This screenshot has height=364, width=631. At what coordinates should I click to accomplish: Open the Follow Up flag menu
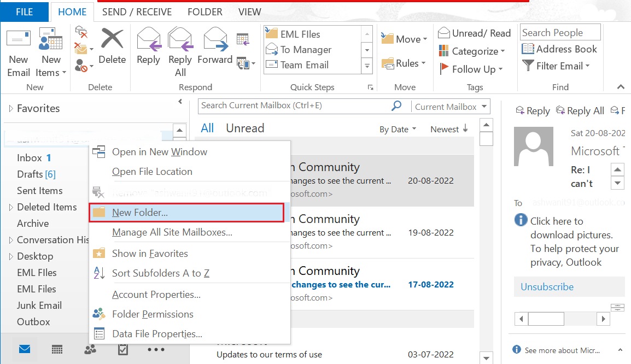[x=471, y=69]
